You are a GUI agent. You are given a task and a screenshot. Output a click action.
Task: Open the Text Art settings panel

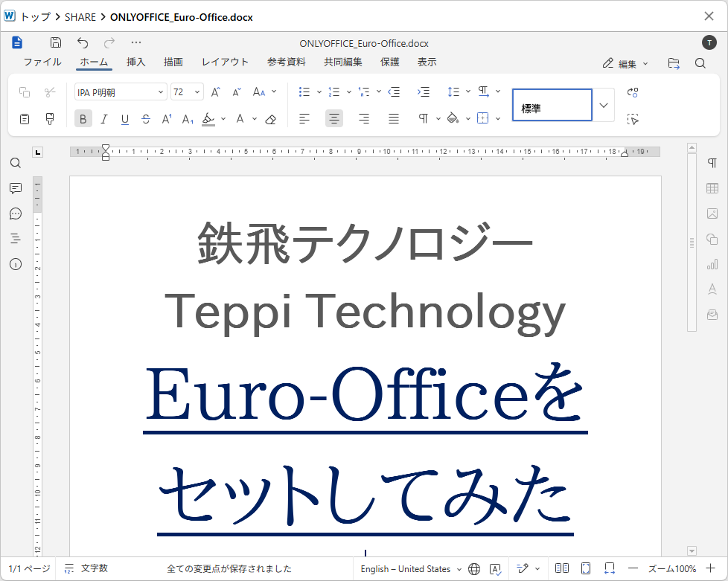coord(712,289)
